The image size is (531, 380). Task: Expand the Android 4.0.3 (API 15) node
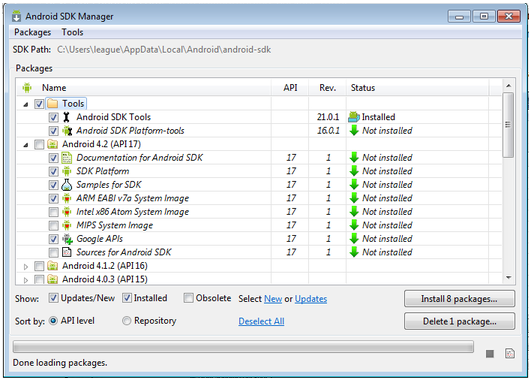(26, 280)
